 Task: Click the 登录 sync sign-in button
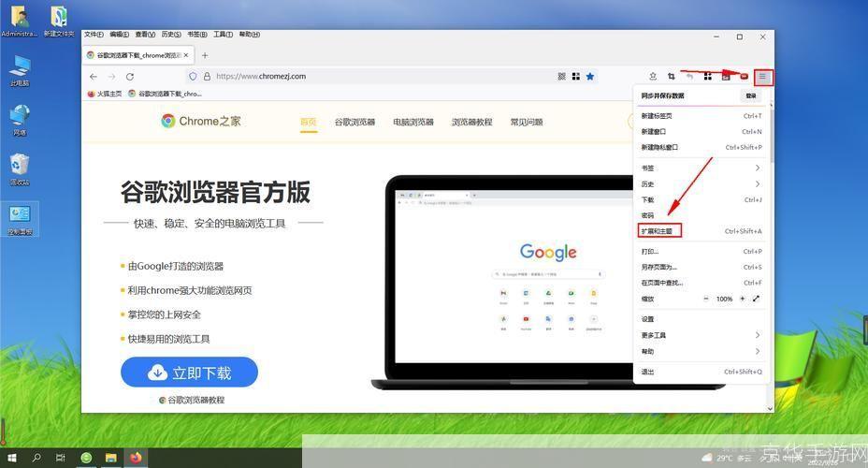[x=751, y=95]
